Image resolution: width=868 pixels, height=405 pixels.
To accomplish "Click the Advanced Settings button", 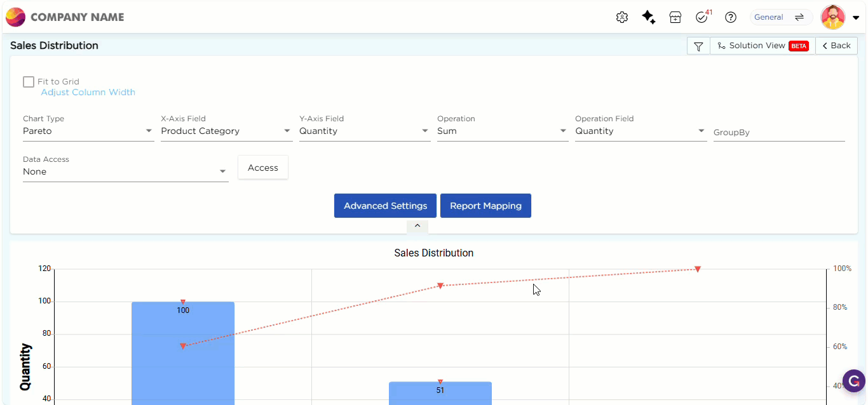I will 385,206.
